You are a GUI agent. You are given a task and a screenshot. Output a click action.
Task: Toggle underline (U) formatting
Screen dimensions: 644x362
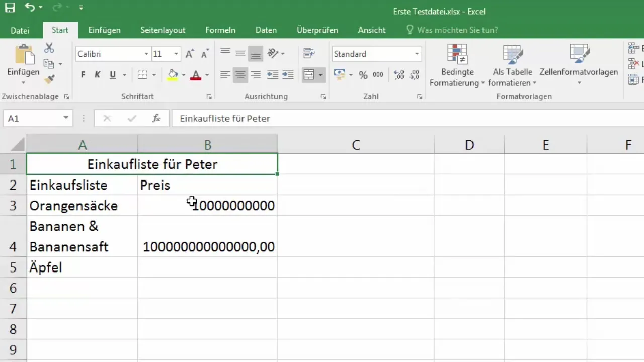click(x=113, y=75)
